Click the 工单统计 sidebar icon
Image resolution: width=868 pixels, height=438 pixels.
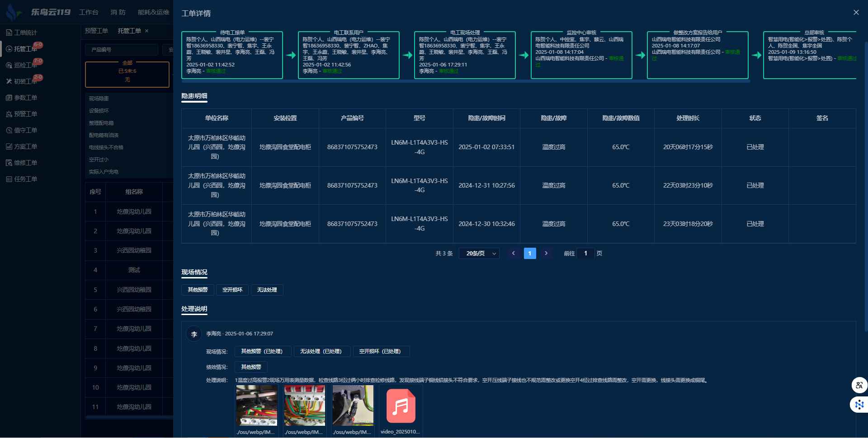point(9,33)
